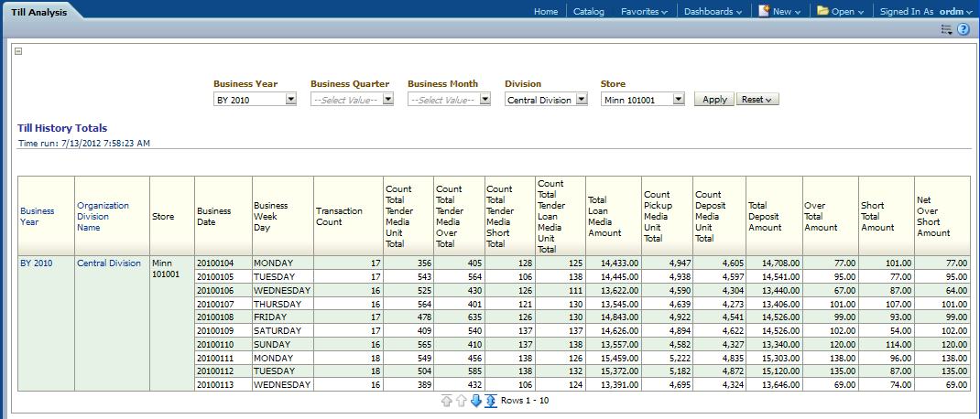
Task: Click the Apply button
Action: (x=714, y=99)
